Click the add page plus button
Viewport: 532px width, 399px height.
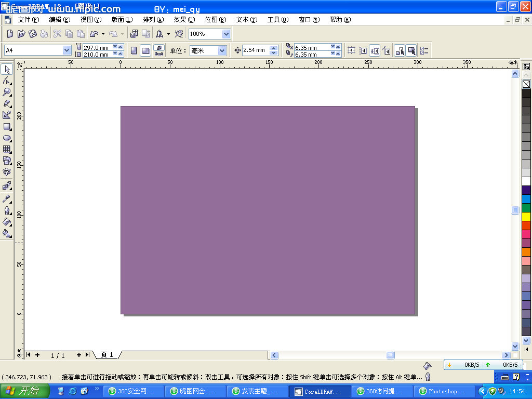point(36,355)
